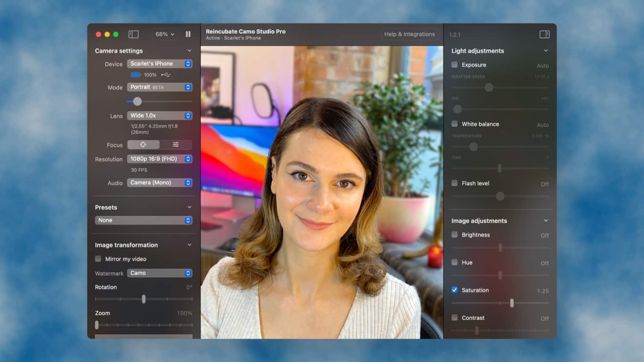Open the Resolution dropdown set to 1080p
The image size is (644, 362).
pos(159,159)
